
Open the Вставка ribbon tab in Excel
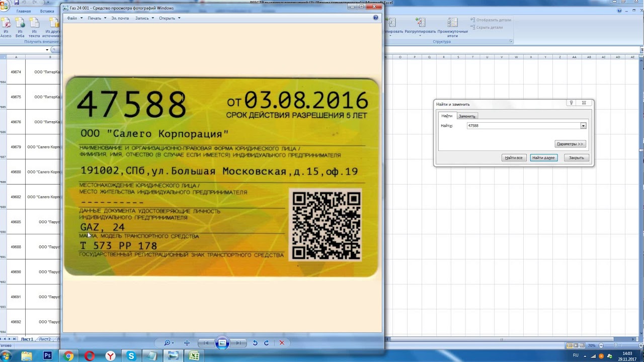(x=47, y=11)
